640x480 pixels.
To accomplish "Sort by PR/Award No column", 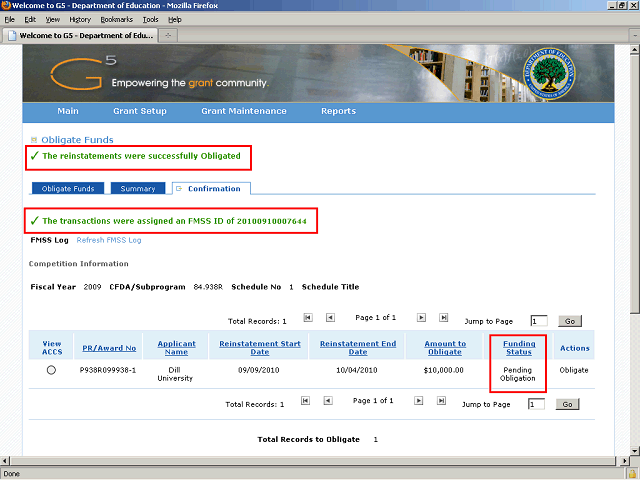I will click(109, 348).
